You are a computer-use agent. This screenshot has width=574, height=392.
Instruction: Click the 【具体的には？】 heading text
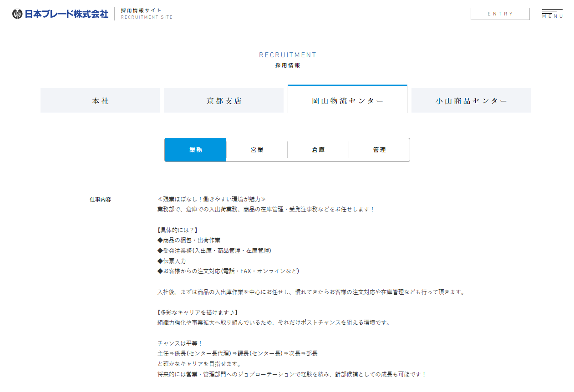tap(177, 230)
